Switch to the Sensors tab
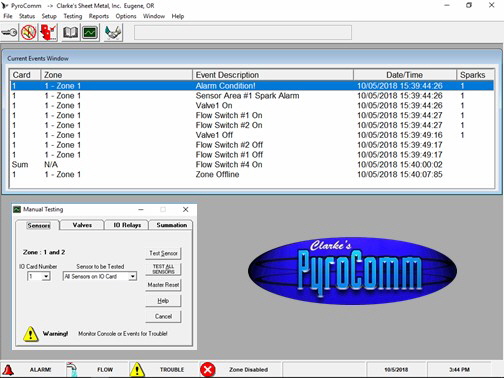 pos(39,225)
